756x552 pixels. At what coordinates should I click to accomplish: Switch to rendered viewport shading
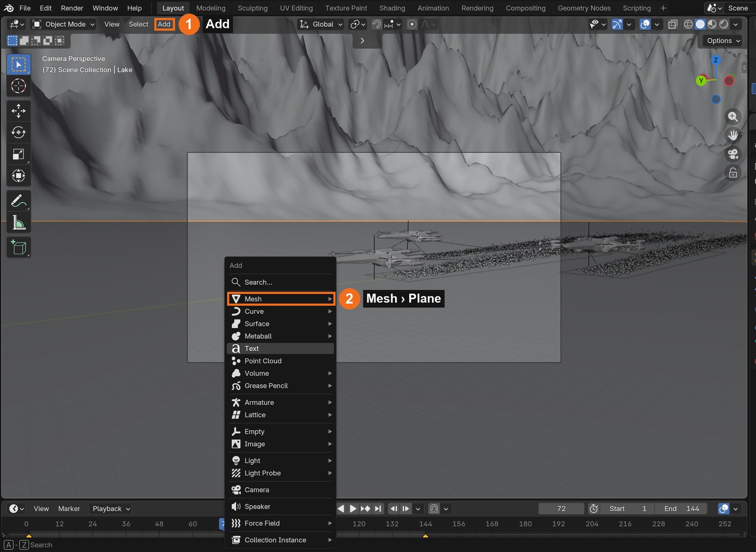pos(724,24)
